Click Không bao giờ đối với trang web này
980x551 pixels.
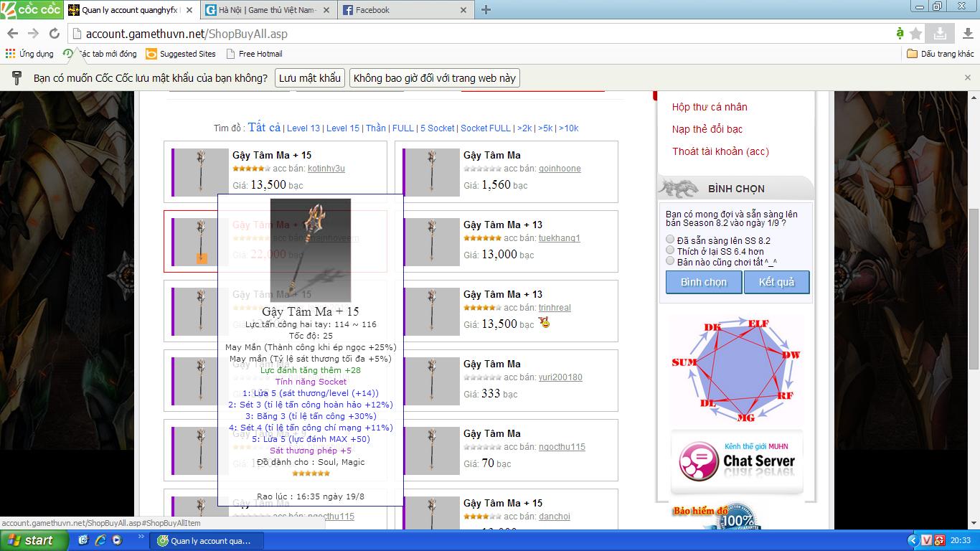(x=434, y=78)
